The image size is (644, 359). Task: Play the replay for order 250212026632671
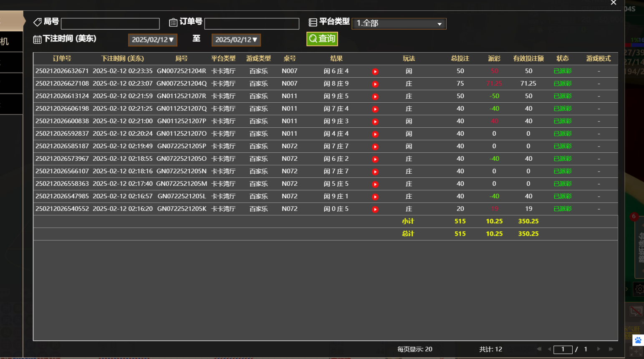[375, 71]
